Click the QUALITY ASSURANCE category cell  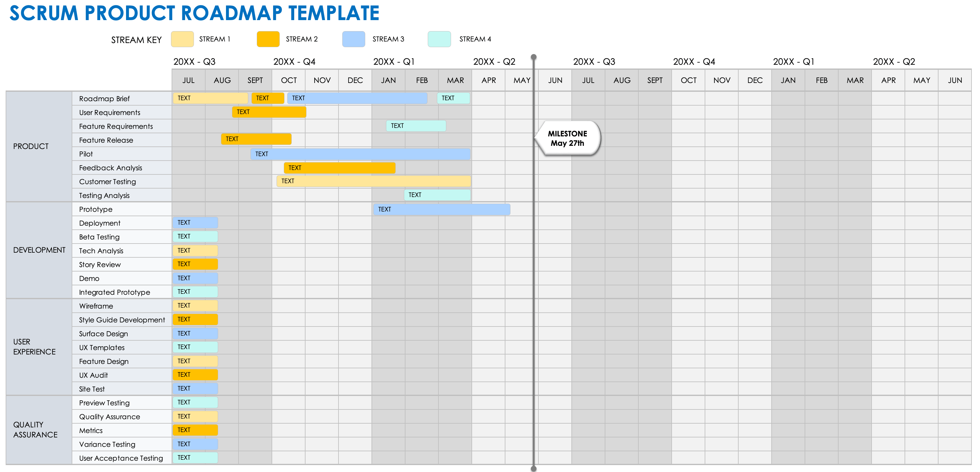pyautogui.click(x=39, y=430)
